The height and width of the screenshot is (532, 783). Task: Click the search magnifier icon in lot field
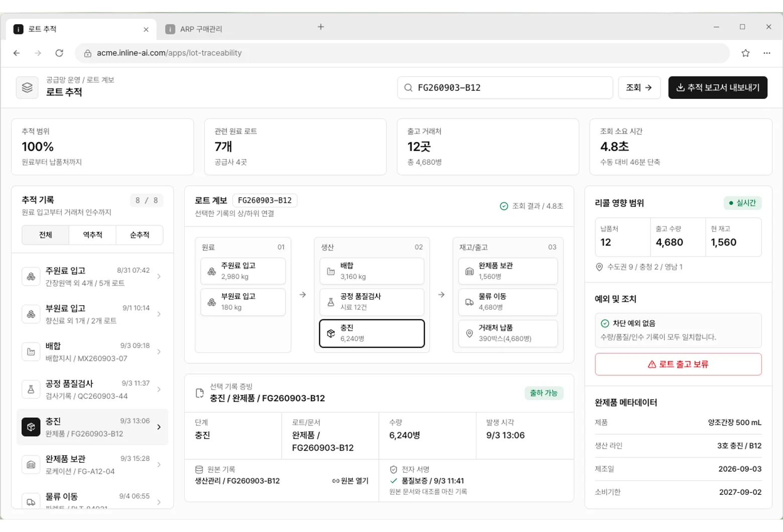pos(409,88)
